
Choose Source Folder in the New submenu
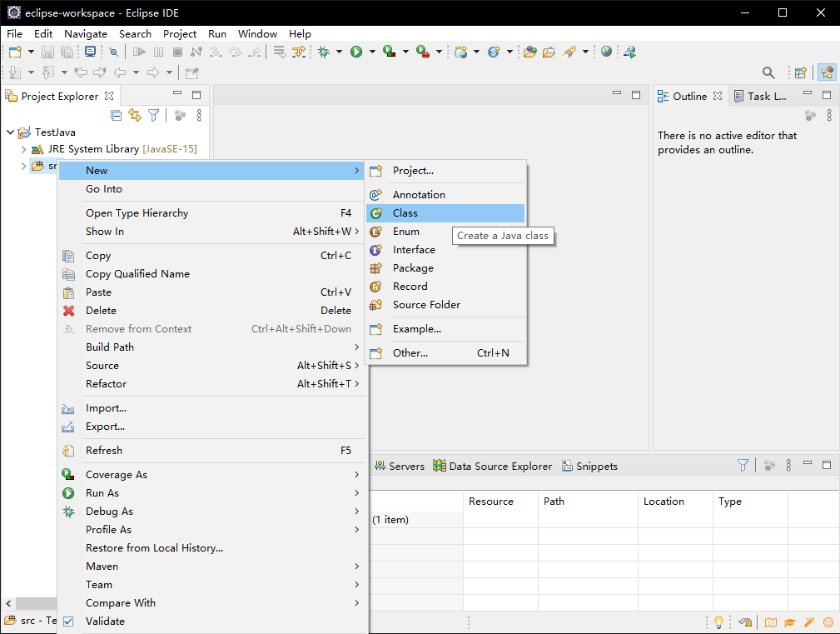pyautogui.click(x=445, y=304)
